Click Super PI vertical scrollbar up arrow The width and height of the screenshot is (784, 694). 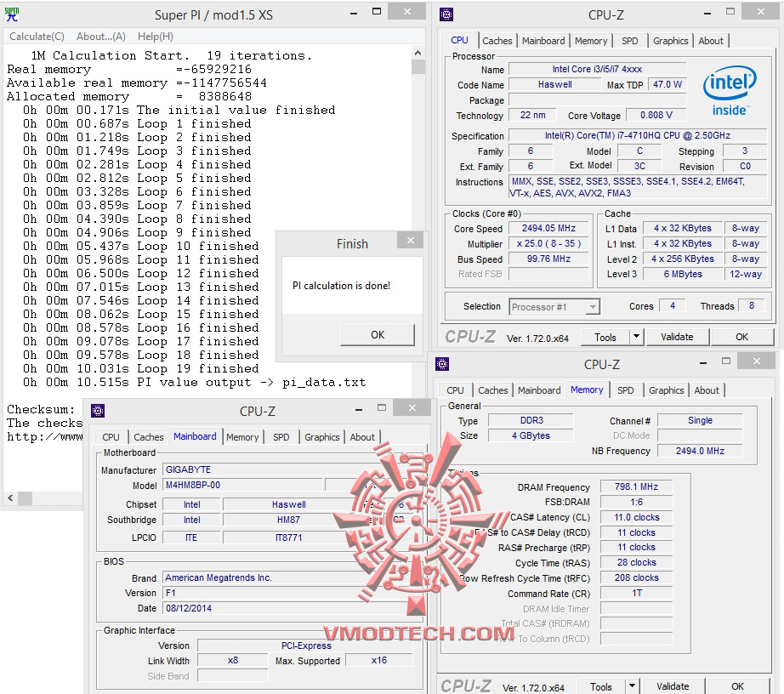[x=418, y=53]
